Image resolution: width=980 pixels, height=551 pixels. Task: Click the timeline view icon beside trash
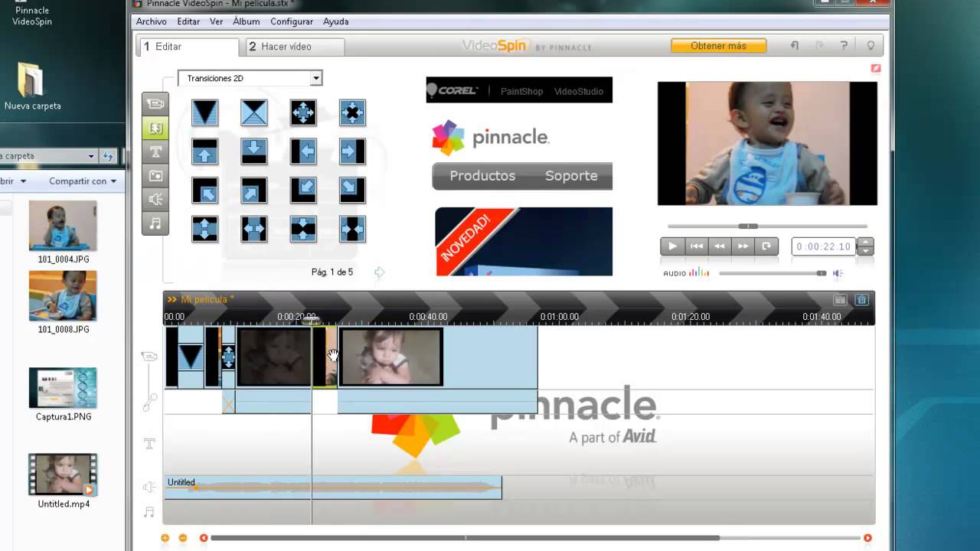pos(840,300)
